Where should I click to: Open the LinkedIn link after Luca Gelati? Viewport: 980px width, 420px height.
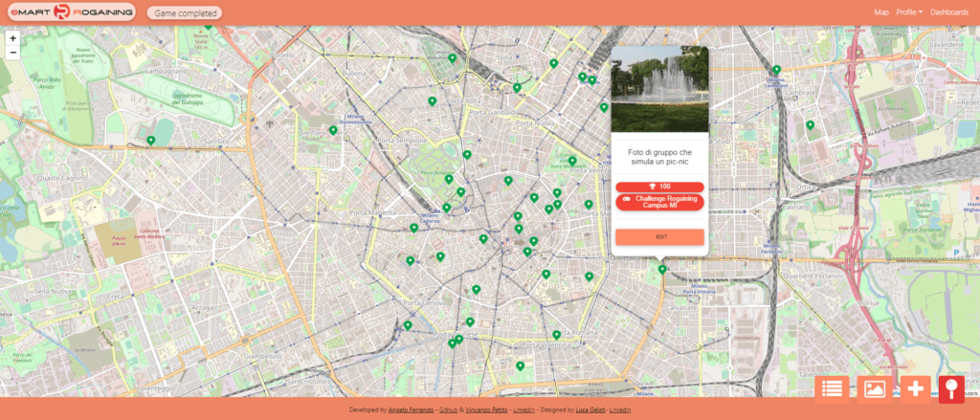620,410
